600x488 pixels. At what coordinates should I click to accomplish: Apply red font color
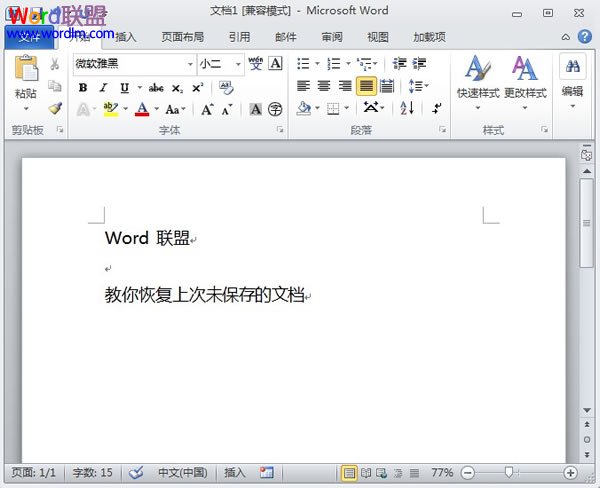142,109
